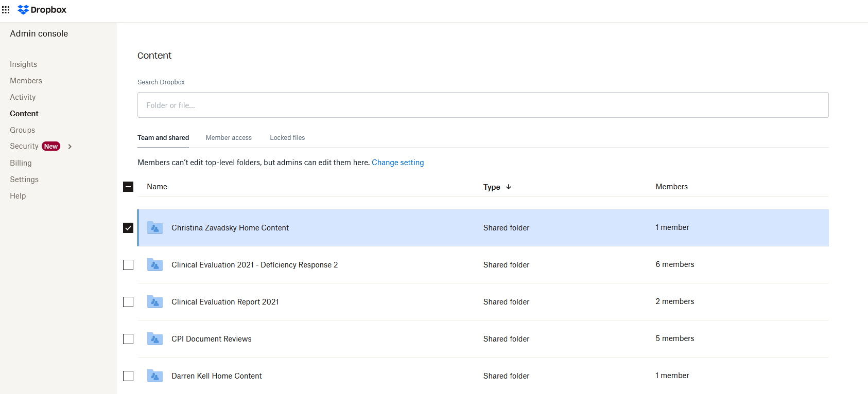
Task: Click 'Shared folder' type in Deficiency Response 2 row
Action: [507, 265]
